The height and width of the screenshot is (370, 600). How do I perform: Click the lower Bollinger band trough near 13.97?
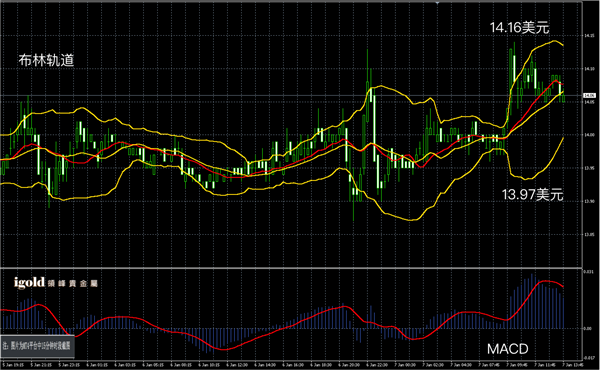[527, 179]
